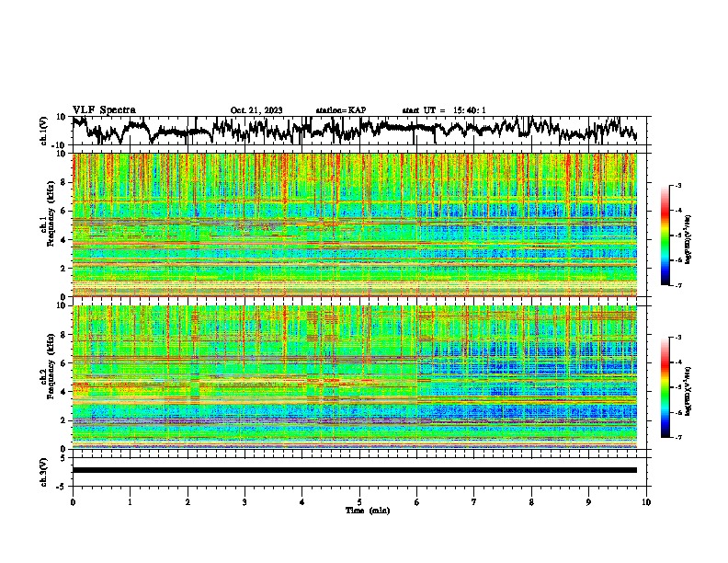Click the "2" tick on the time axis
The width and height of the screenshot is (728, 563).
188,502
